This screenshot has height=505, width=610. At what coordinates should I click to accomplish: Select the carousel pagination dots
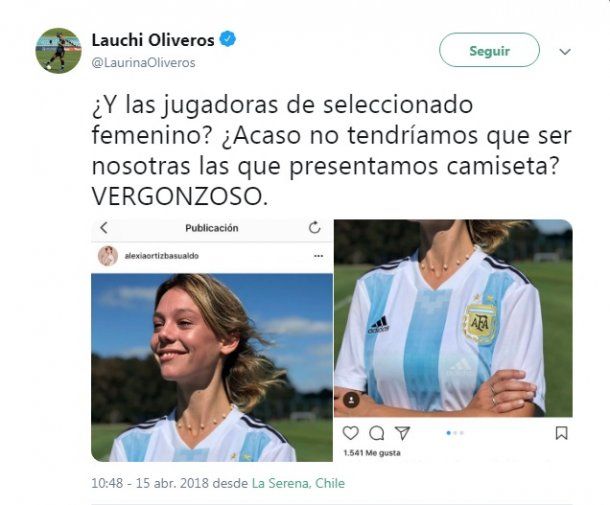pyautogui.click(x=455, y=433)
